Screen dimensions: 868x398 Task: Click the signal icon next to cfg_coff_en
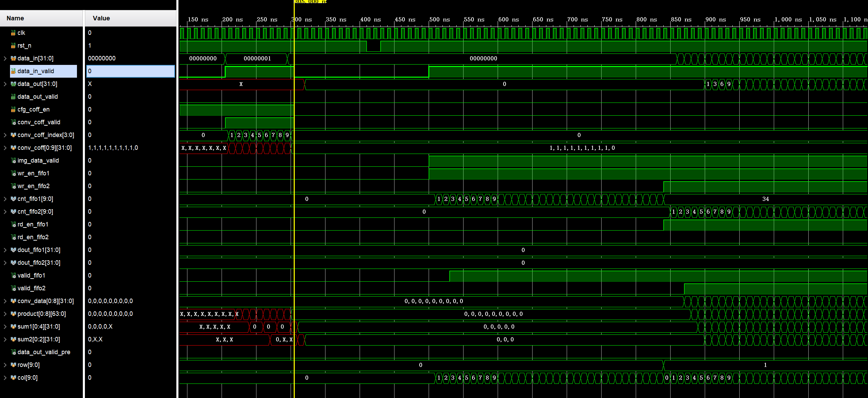coord(12,109)
